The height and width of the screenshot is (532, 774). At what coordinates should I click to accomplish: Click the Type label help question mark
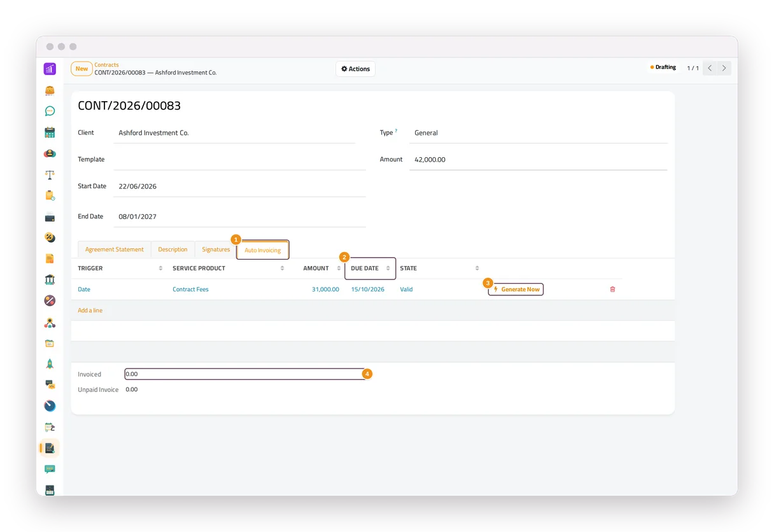(396, 130)
